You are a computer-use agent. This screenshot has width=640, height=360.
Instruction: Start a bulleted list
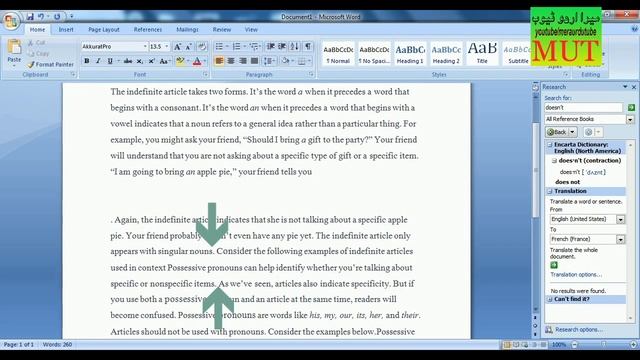[x=219, y=47]
